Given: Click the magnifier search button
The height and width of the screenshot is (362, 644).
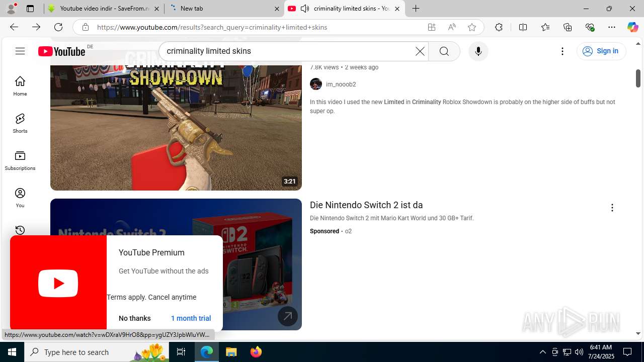Looking at the screenshot, I should tap(444, 51).
